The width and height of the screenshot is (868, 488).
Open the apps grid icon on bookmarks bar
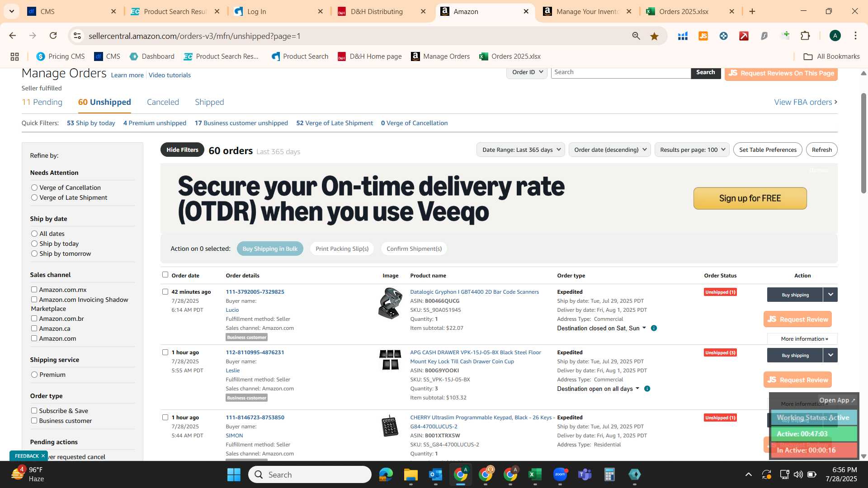[14, 56]
